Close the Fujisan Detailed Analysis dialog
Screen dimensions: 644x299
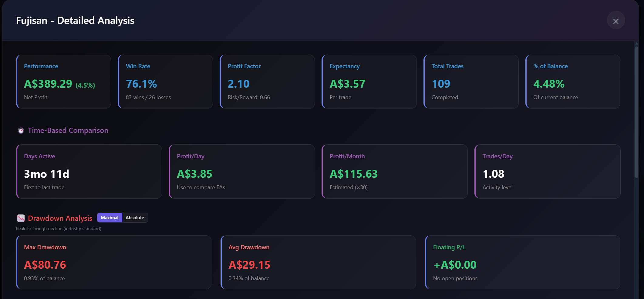click(616, 21)
